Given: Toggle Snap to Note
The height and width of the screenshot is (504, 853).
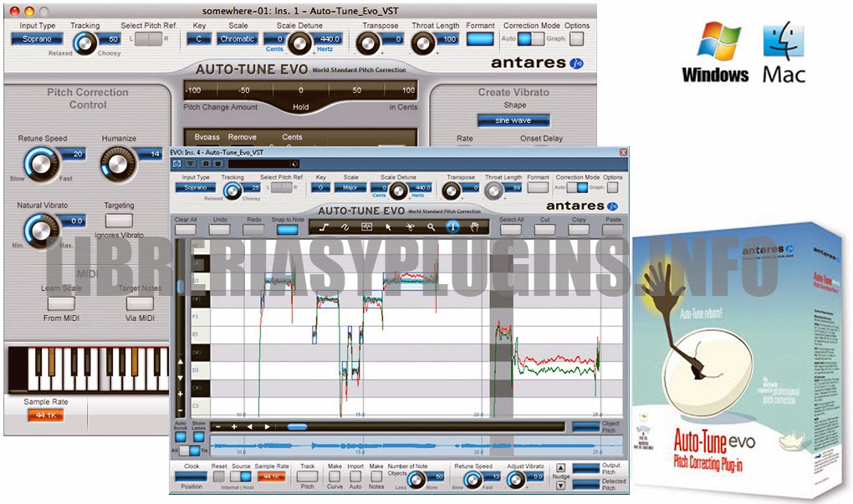Looking at the screenshot, I should 289,227.
